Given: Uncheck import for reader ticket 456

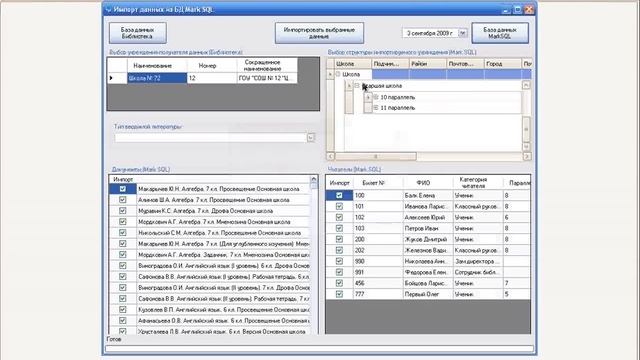Looking at the screenshot, I should [339, 283].
